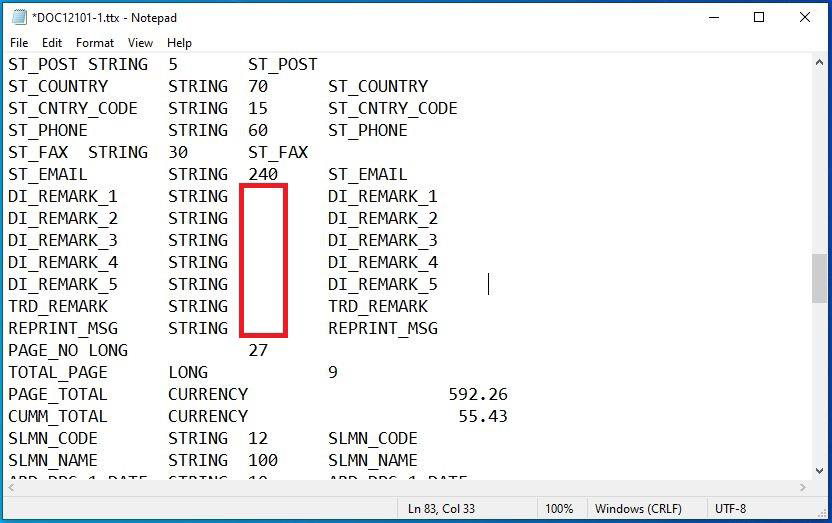Place cursor on the 592.26 value

478,394
